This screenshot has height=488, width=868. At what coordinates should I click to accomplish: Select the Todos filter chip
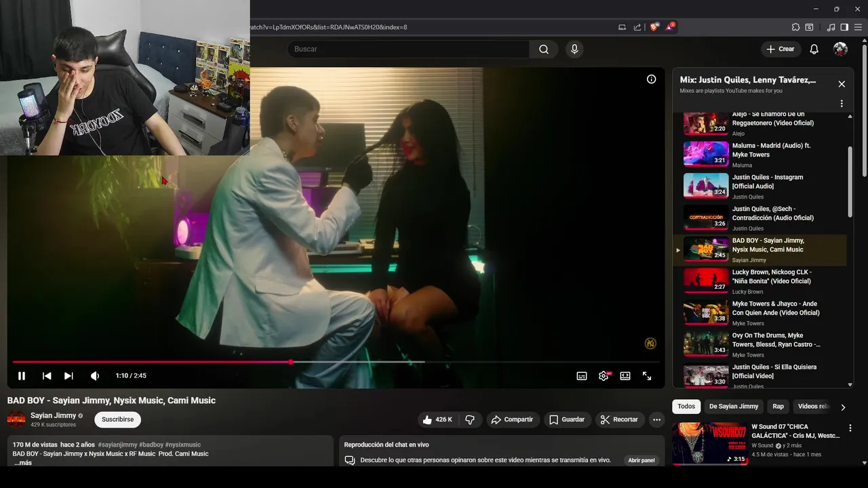[x=686, y=407]
